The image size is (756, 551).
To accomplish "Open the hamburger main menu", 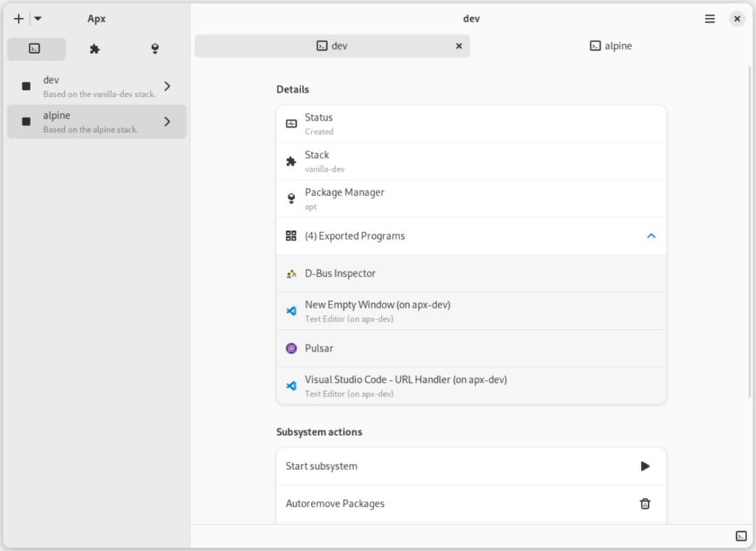I will [x=709, y=19].
